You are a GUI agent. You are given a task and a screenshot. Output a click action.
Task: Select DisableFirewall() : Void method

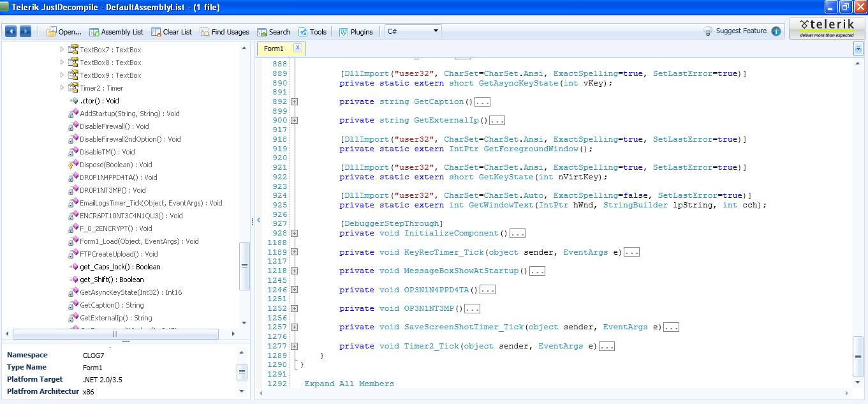click(x=114, y=126)
